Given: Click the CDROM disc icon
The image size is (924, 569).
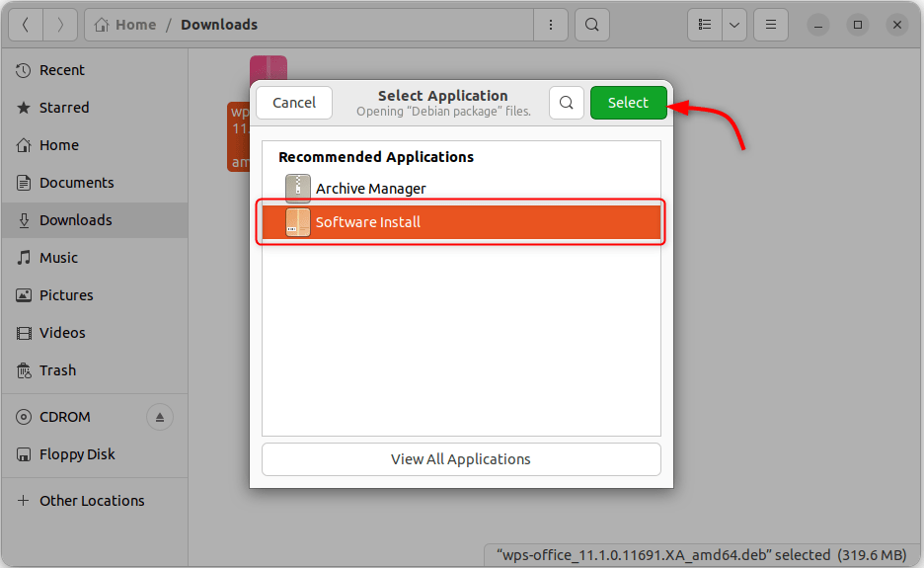Looking at the screenshot, I should pyautogui.click(x=24, y=418).
